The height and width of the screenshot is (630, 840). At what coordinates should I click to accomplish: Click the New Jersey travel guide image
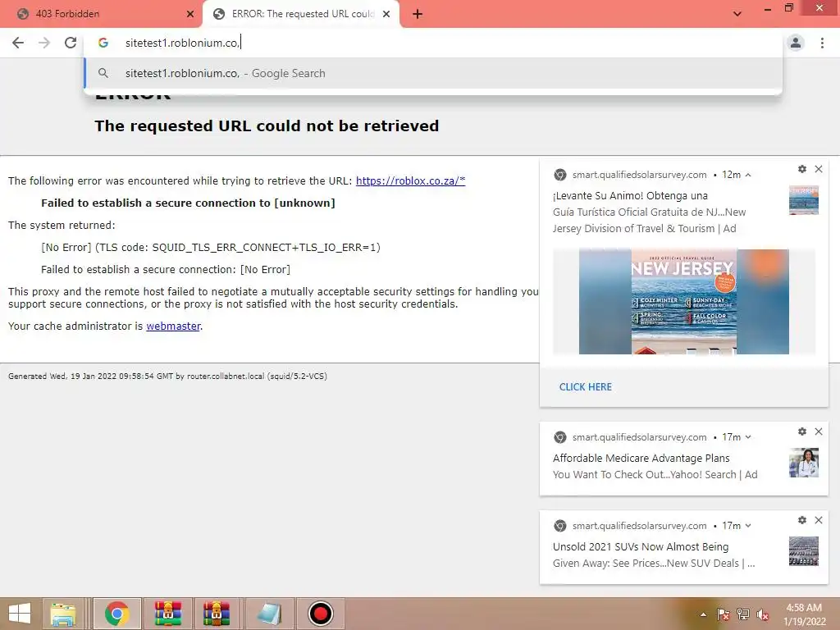[683, 301]
